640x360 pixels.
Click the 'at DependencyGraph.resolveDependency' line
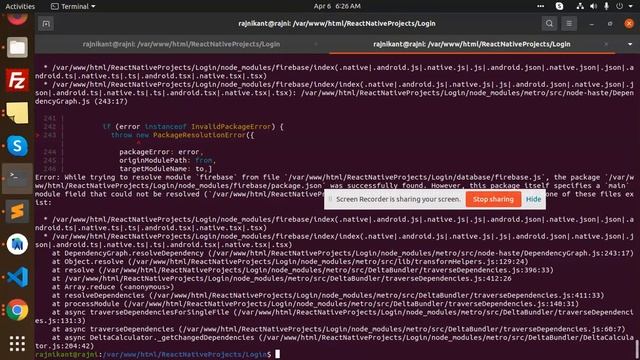[x=343, y=253]
